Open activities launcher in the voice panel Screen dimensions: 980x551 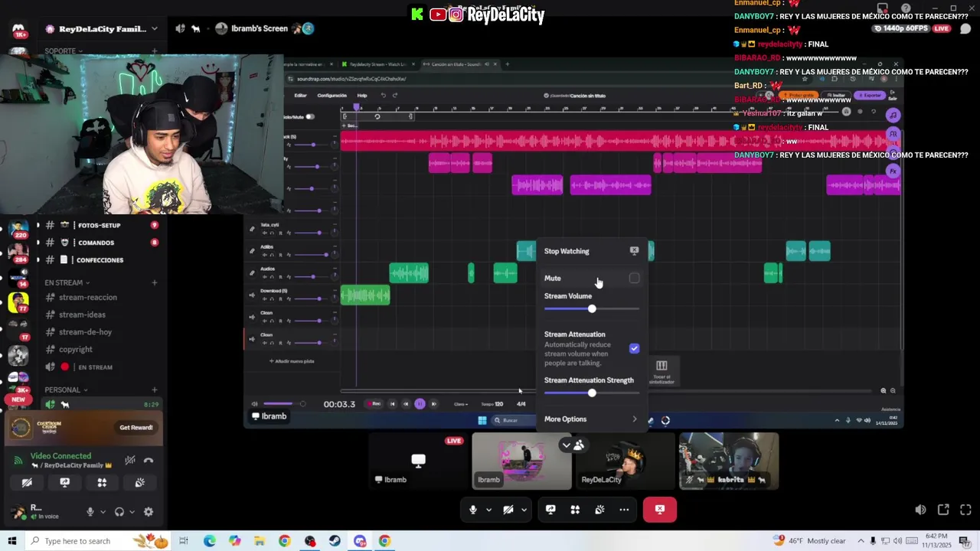click(102, 483)
